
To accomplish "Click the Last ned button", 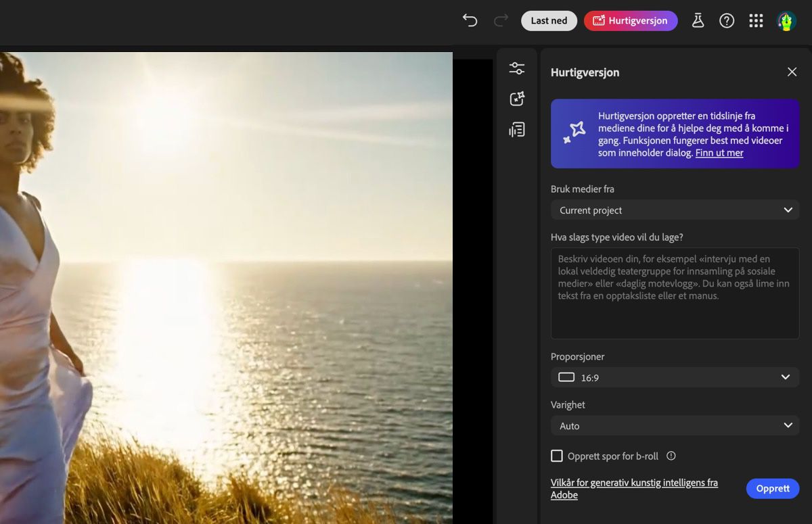I will coord(549,20).
